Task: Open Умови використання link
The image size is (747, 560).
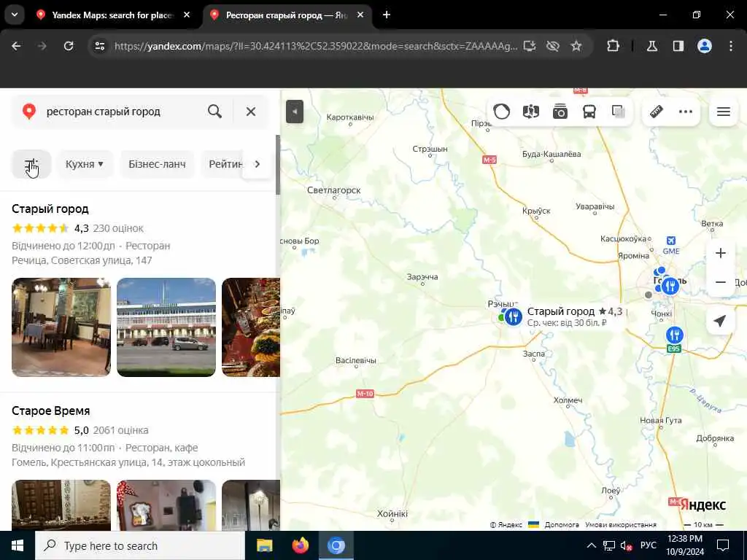Action: (621, 525)
